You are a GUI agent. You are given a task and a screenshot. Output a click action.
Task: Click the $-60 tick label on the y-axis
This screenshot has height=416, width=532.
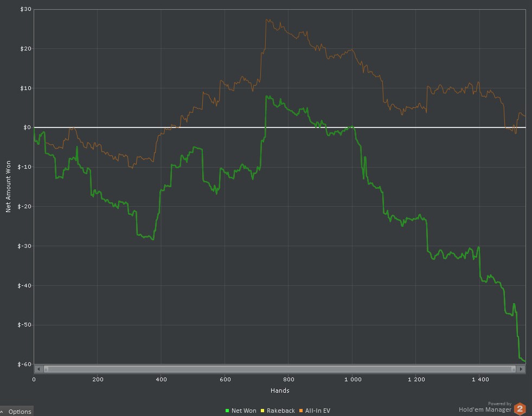24,364
